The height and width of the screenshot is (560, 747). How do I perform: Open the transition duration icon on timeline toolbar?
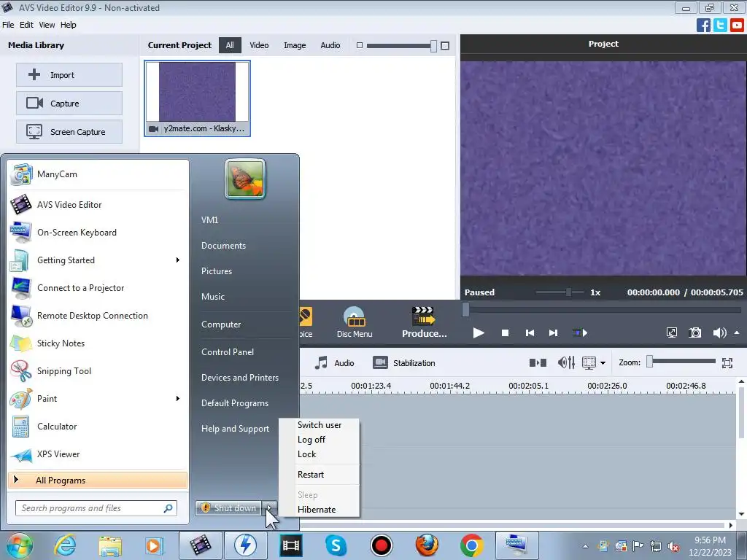(x=538, y=363)
